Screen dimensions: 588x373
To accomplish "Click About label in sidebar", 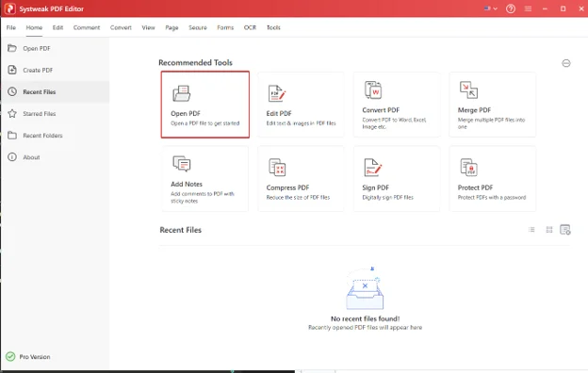I will click(x=31, y=157).
